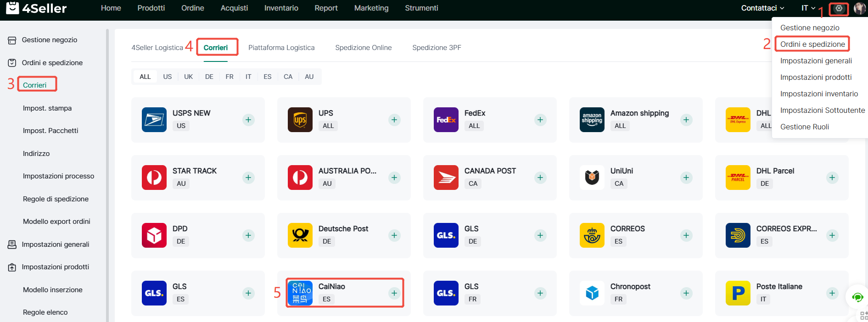868x322 pixels.
Task: Select Impostazioni generali from the settings menu
Action: point(816,61)
